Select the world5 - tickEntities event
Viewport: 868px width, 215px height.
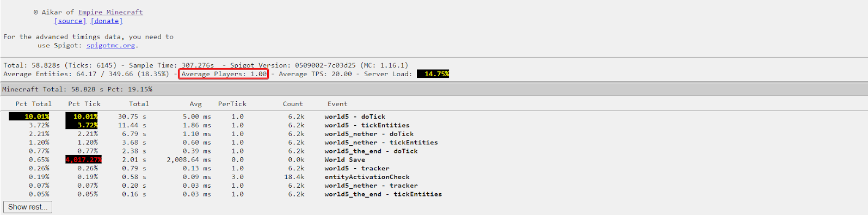click(367, 125)
